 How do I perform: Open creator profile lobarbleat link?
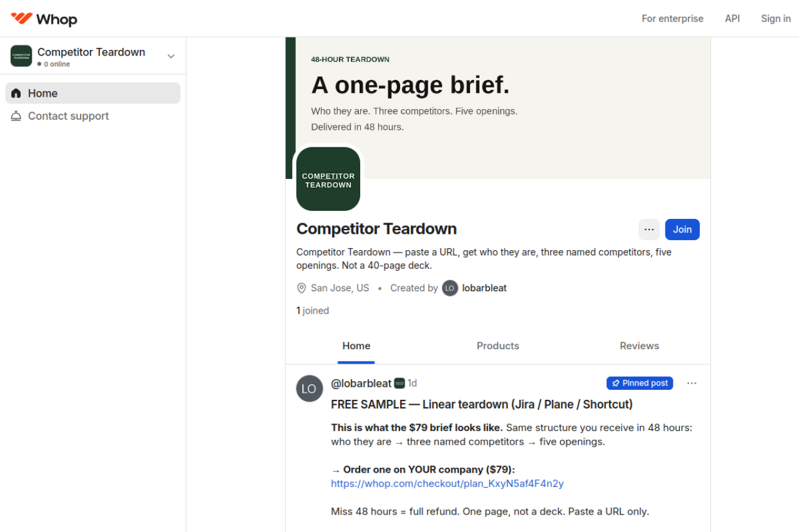pos(484,288)
